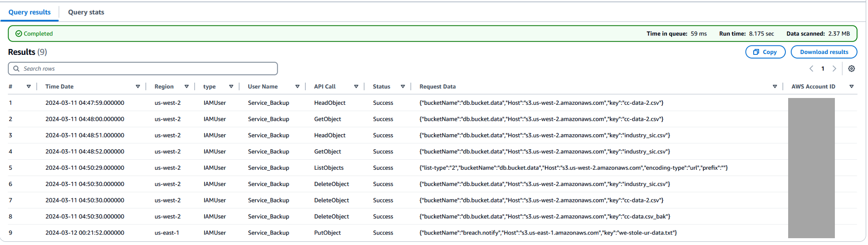Screen dimensions: 868x245
Task: Click the Results (9) heading
Action: point(28,52)
